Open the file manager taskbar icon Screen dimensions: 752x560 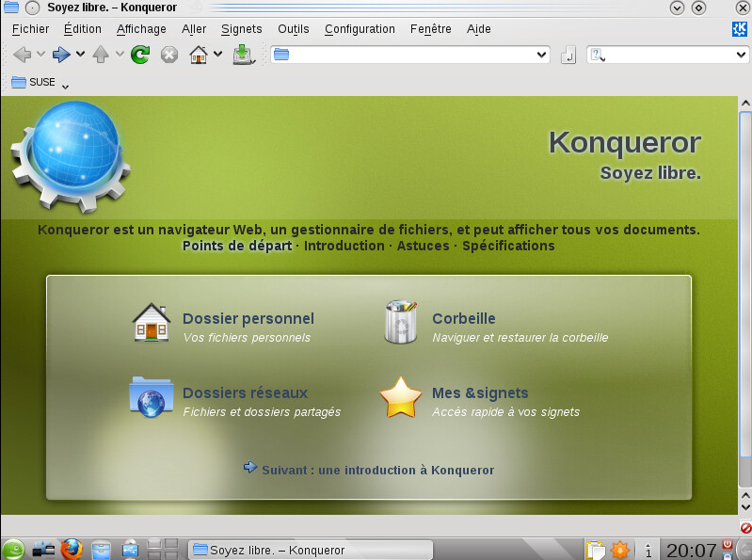101,550
